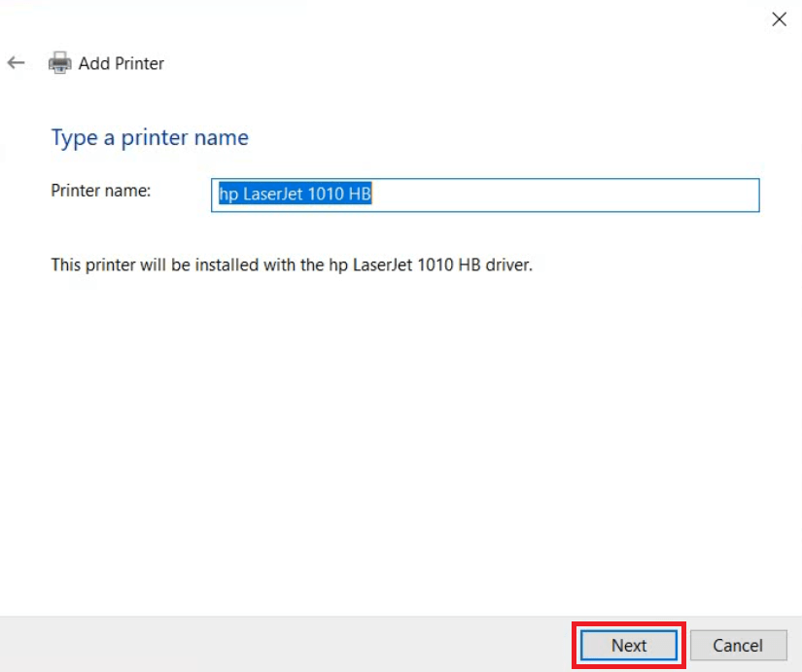This screenshot has width=802, height=672.
Task: Dismiss the wizard with Cancel
Action: click(x=738, y=645)
